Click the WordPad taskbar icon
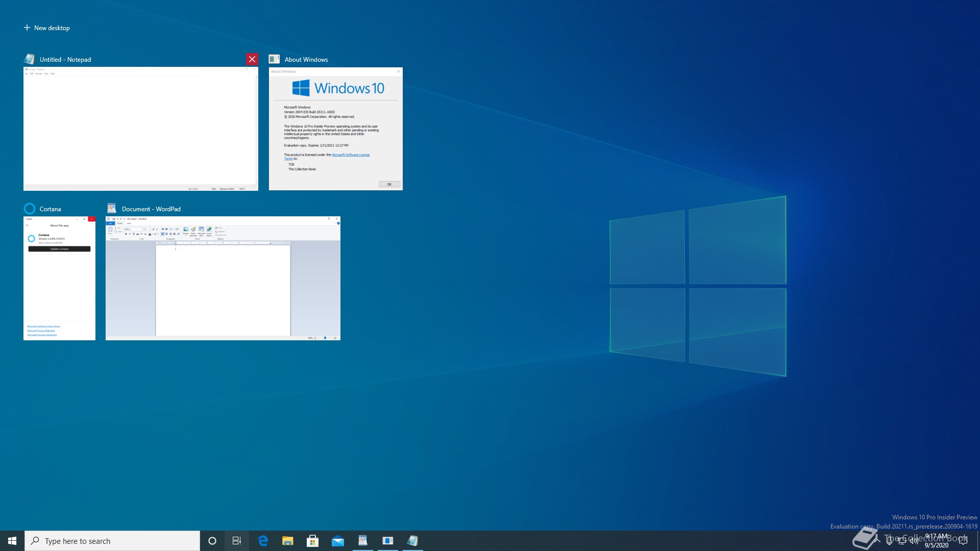This screenshot has width=980, height=551. [x=363, y=541]
